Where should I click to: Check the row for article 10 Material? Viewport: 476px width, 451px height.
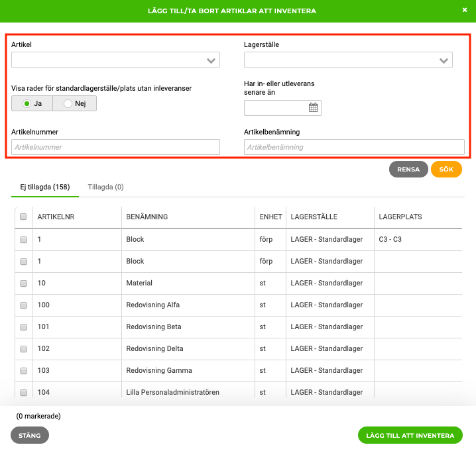23,283
